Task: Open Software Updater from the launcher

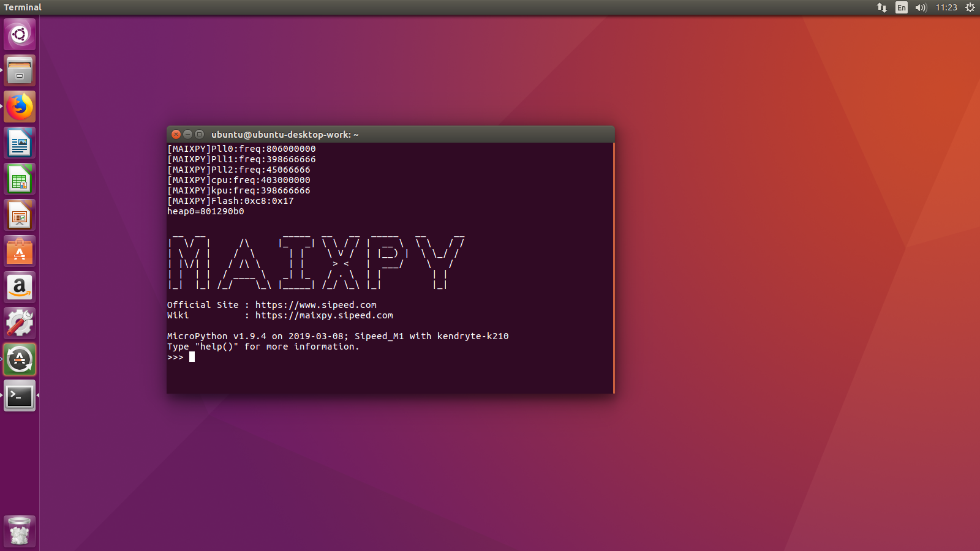Action: [20, 359]
